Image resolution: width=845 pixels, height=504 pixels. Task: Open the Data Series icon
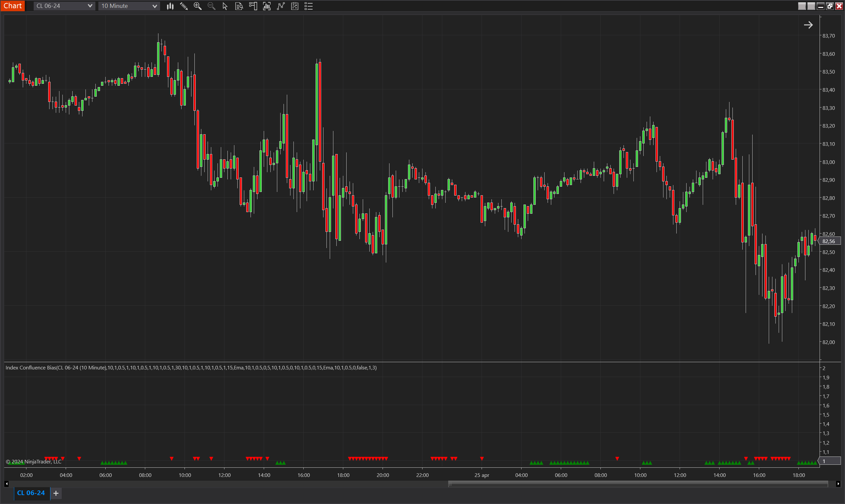tap(267, 6)
